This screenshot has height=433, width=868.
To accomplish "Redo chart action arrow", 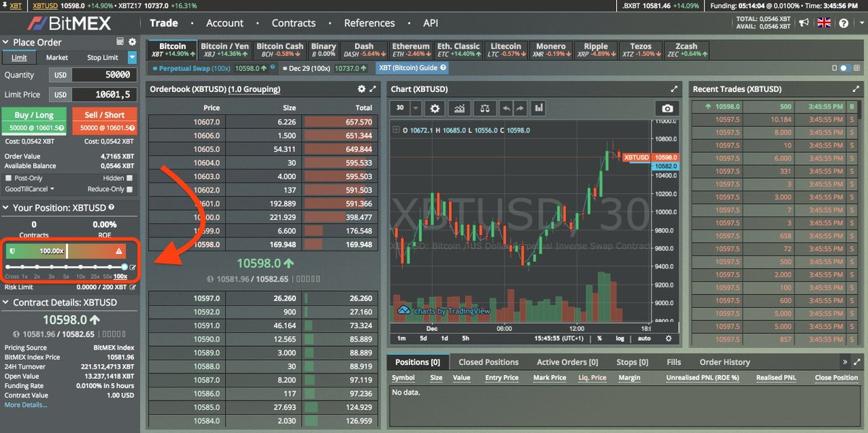I will coord(520,108).
